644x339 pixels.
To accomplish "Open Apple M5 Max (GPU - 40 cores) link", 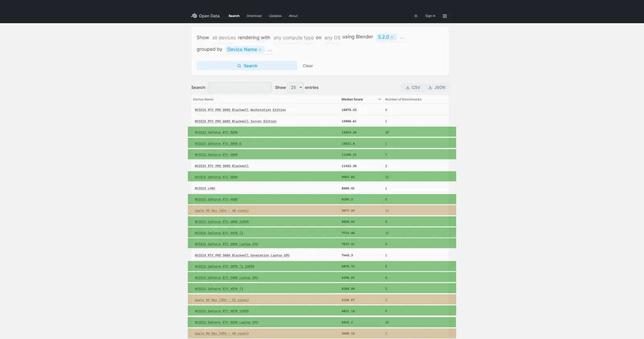I will point(222,211).
